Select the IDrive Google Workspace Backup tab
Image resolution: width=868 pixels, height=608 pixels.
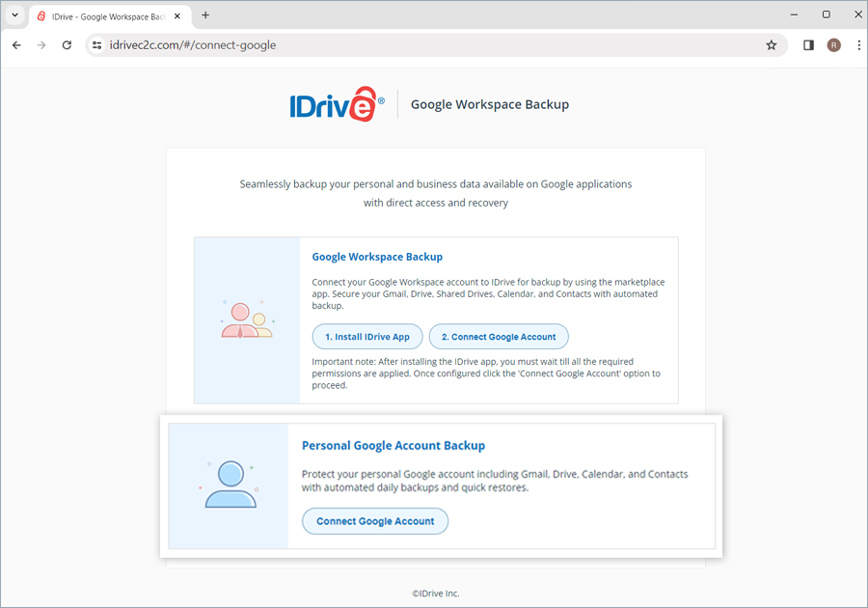coord(109,16)
